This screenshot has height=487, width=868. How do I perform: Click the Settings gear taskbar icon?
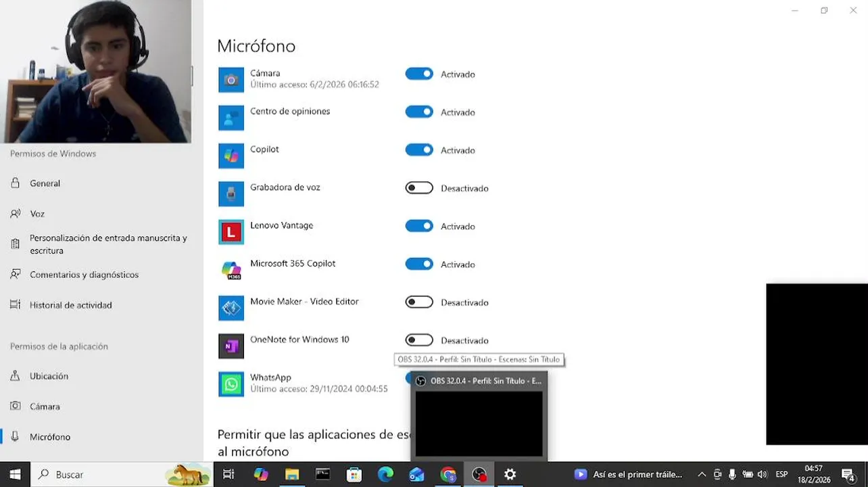click(510, 475)
